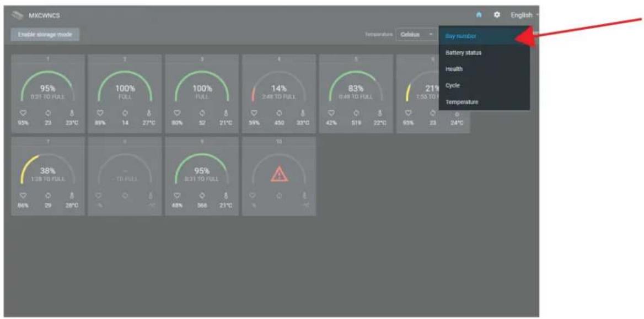Screen dimensions: 644x319
Task: Click the empty gauge in bay 8
Action: click(x=125, y=169)
